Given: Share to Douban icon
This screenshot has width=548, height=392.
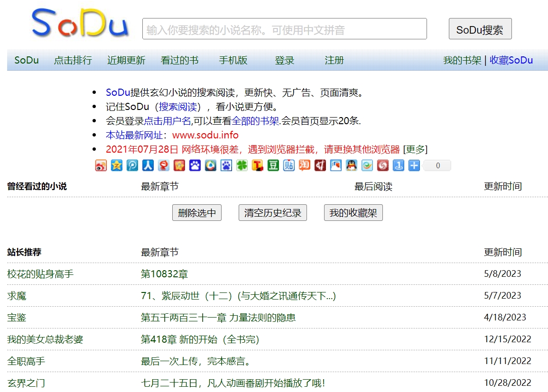Looking at the screenshot, I should [273, 165].
